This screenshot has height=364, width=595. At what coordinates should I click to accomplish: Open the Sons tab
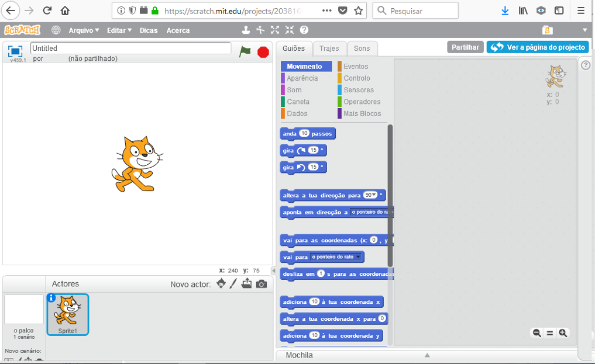tap(362, 48)
